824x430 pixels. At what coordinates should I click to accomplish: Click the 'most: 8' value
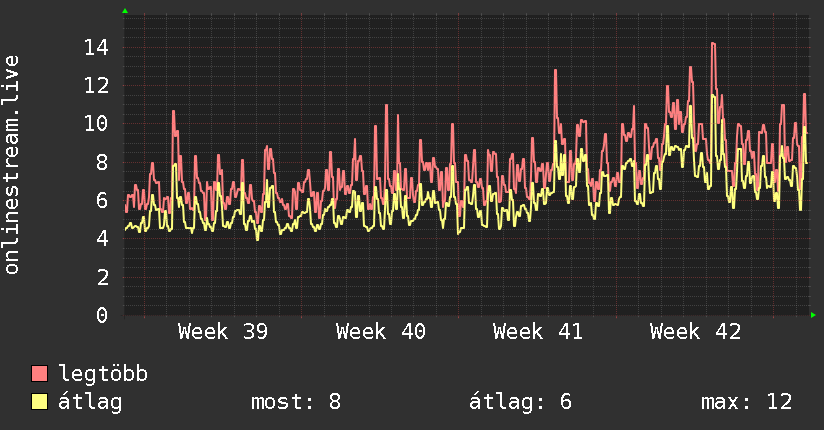point(296,402)
